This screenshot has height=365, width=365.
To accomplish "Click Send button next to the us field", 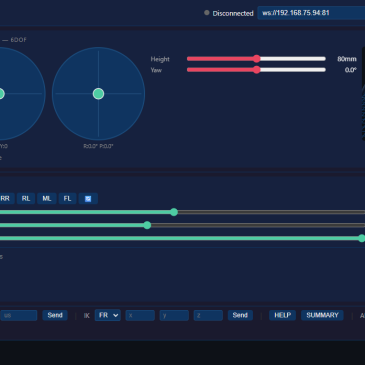I will click(x=55, y=315).
